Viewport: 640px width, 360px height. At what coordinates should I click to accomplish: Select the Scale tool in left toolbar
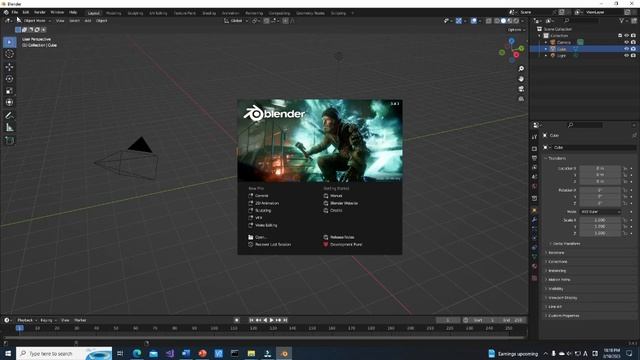click(x=9, y=91)
